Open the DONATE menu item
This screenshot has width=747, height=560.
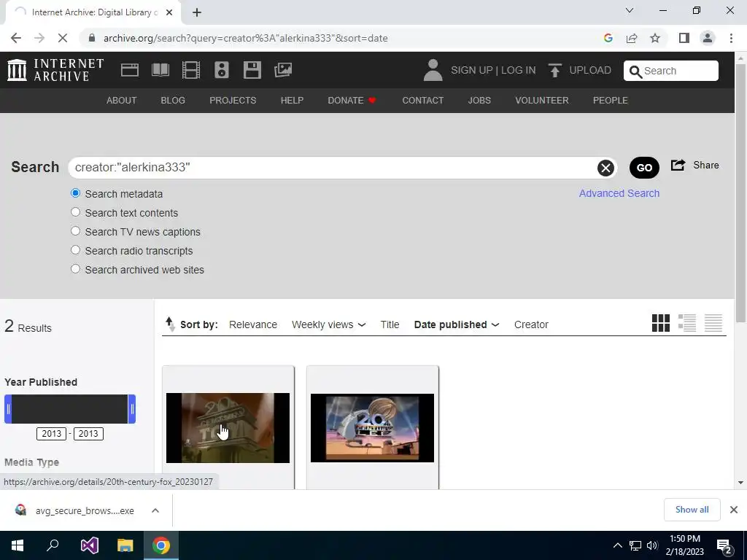pos(352,101)
